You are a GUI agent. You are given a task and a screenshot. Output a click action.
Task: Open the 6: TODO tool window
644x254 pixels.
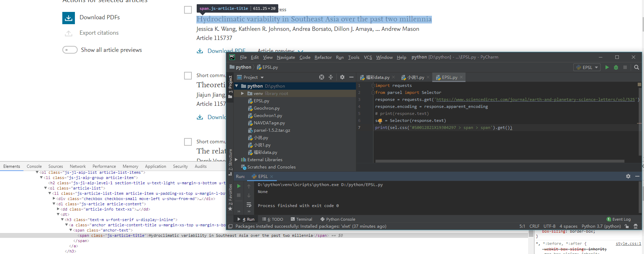coord(273,219)
